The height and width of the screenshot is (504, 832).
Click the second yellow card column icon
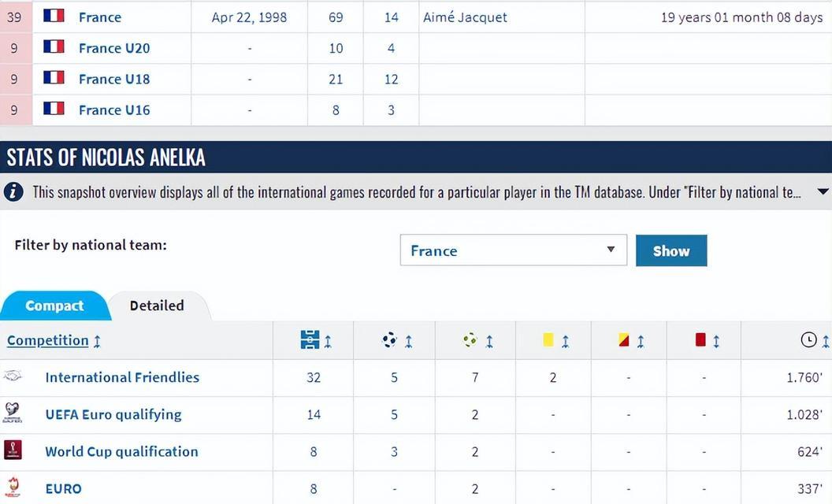coord(624,339)
